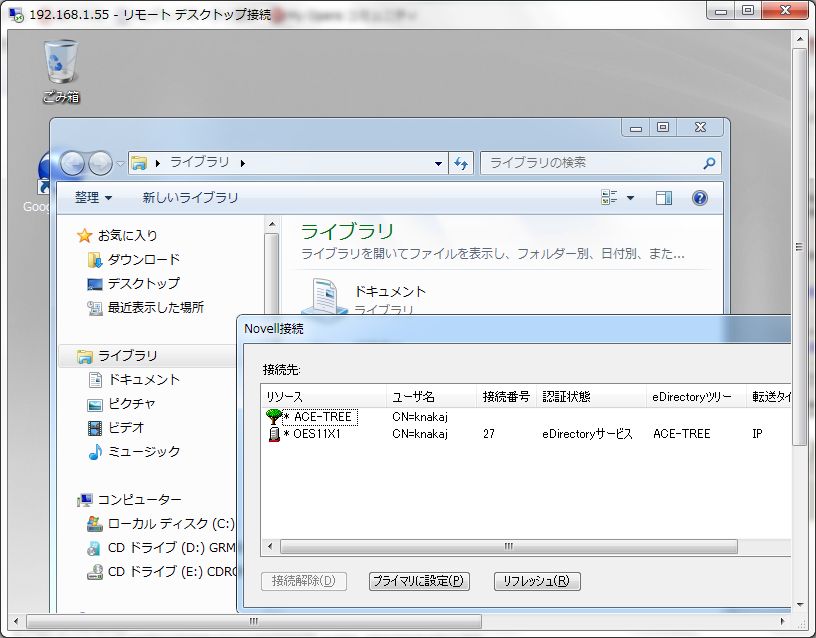The height and width of the screenshot is (638, 816).
Task: Click the Remote Desktop Connection title icon
Action: pyautogui.click(x=16, y=15)
